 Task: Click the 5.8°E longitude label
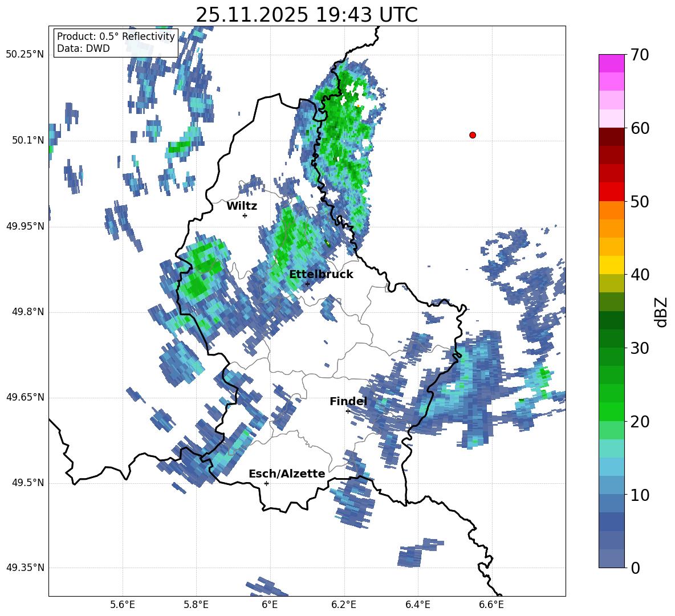196,605
